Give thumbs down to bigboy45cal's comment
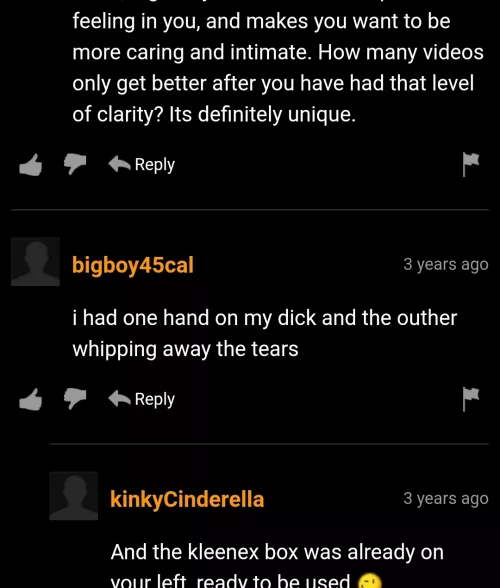The height and width of the screenshot is (588, 500). coord(75,399)
